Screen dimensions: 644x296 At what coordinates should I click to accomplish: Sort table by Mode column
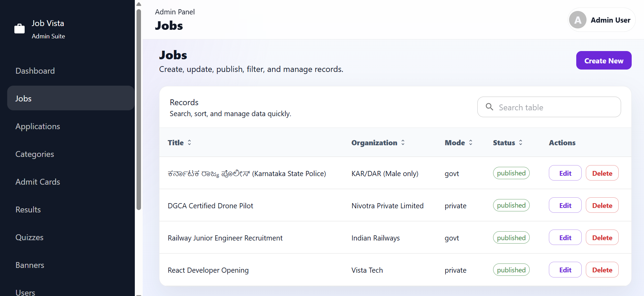coord(459,143)
